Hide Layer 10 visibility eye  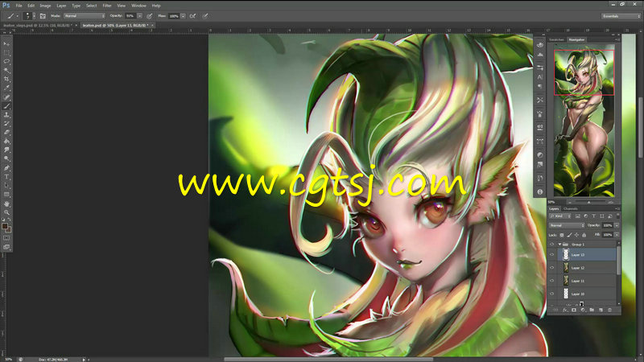point(552,294)
